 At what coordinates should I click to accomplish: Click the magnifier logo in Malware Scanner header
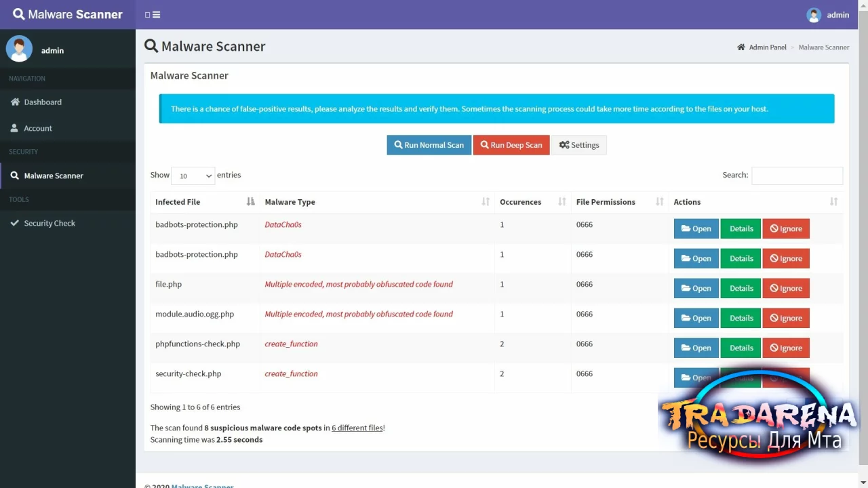[x=18, y=14]
